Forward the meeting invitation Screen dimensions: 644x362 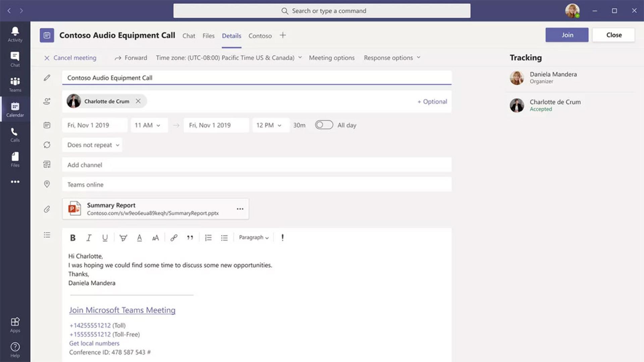[131, 58]
